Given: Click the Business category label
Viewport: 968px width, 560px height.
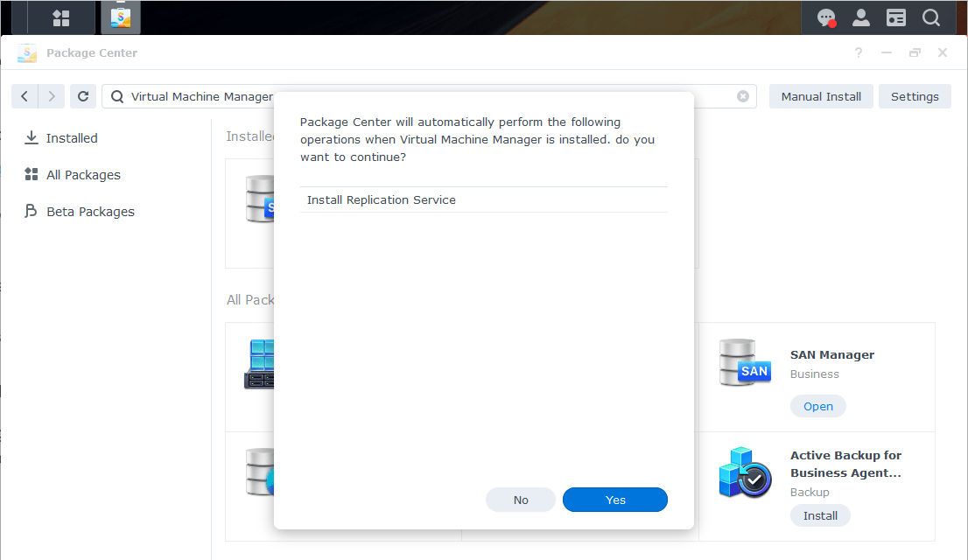Looking at the screenshot, I should tap(814, 374).
